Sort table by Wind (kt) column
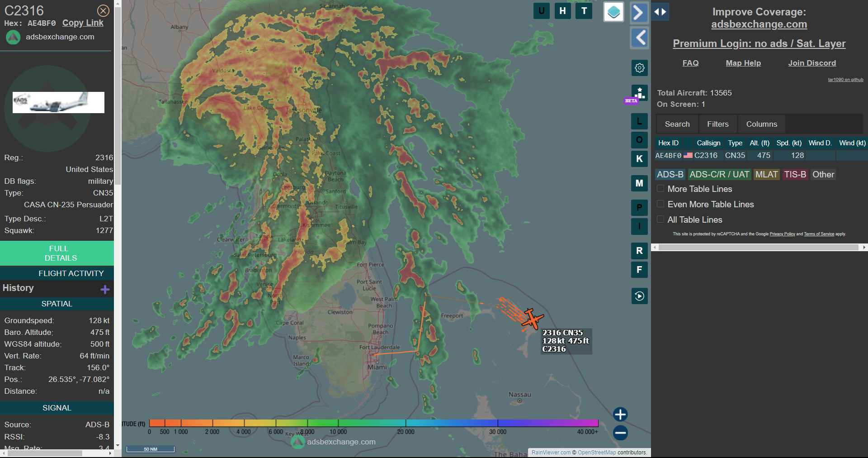 point(852,143)
